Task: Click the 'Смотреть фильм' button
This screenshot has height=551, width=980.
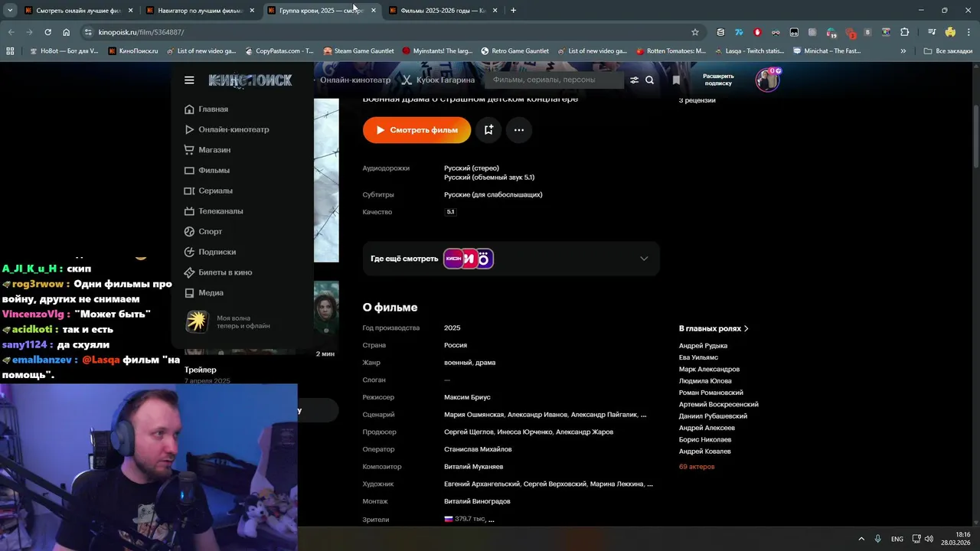Action: pos(416,130)
